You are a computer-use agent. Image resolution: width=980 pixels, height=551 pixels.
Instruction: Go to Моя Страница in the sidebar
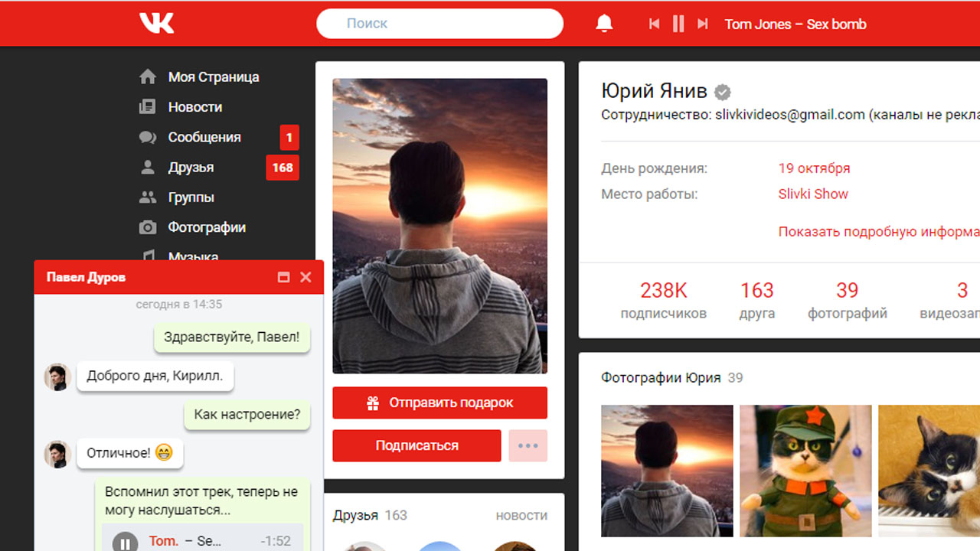click(213, 77)
